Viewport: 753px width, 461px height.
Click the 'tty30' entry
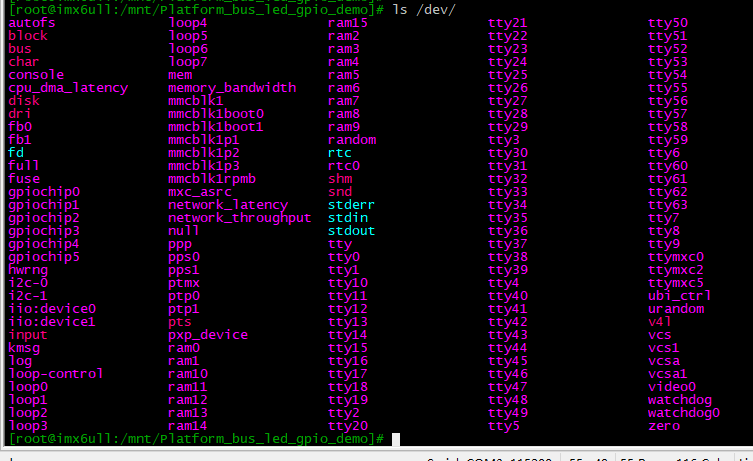pos(508,153)
